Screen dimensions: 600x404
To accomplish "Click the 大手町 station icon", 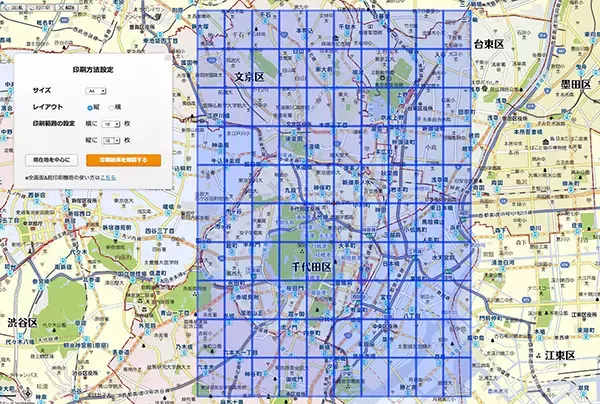I will [x=347, y=251].
